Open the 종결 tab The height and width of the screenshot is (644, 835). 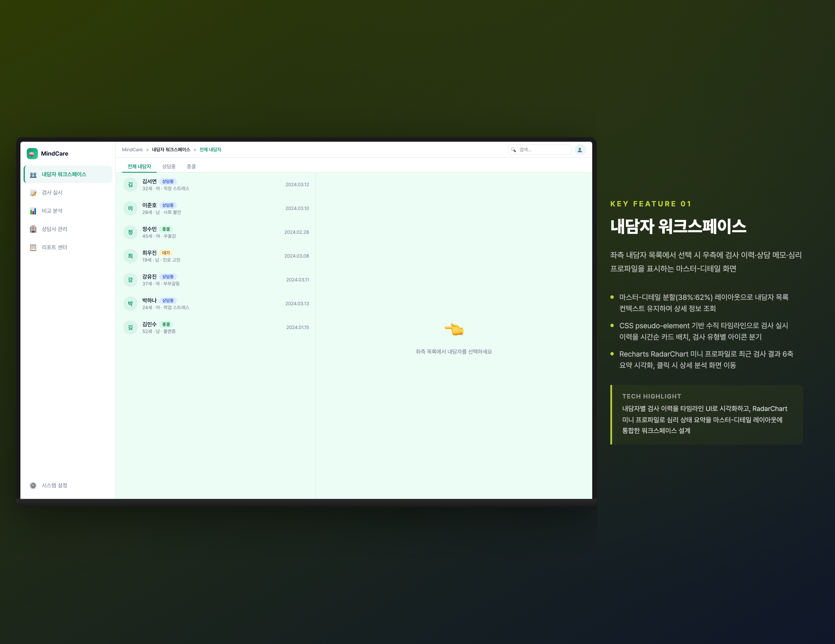[191, 166]
